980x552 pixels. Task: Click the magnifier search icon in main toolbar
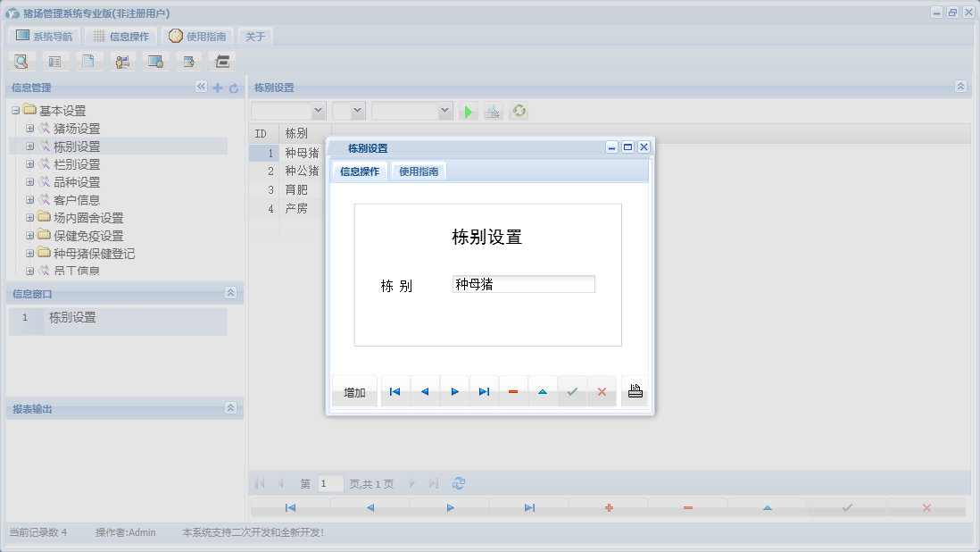click(x=21, y=62)
